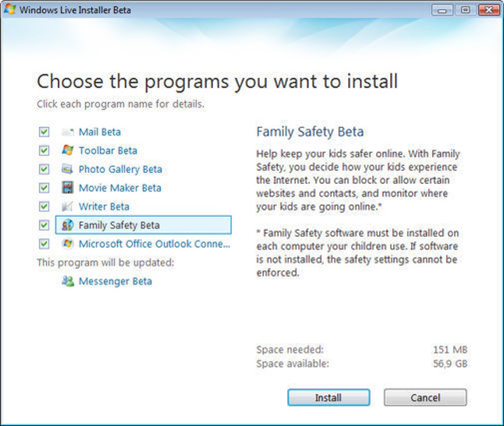The height and width of the screenshot is (426, 504).
Task: Click the 'Family Safety Beta' description heading
Action: point(310,132)
